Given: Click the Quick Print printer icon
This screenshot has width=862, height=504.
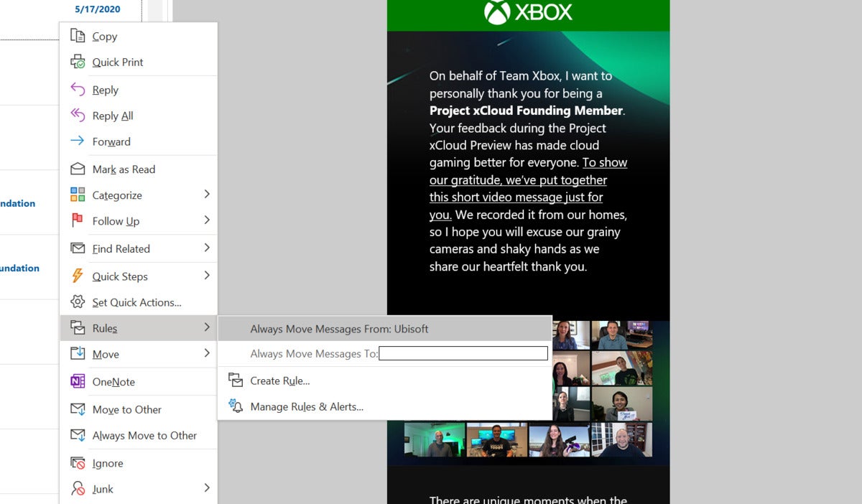Looking at the screenshot, I should tap(78, 62).
